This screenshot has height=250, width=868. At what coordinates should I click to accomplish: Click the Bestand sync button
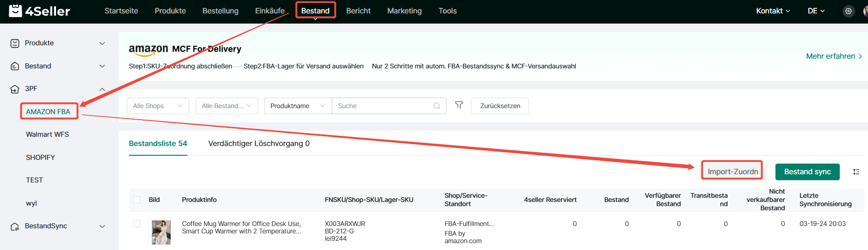click(807, 172)
